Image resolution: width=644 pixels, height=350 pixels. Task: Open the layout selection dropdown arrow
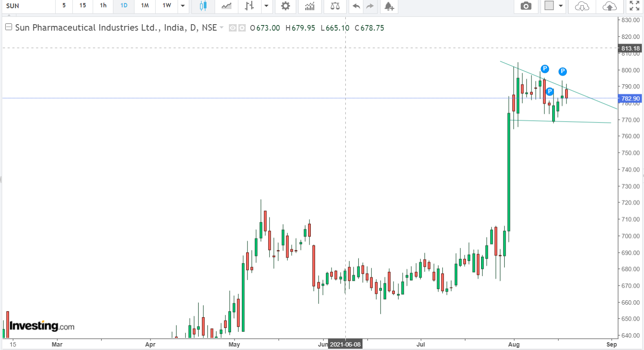tap(561, 6)
